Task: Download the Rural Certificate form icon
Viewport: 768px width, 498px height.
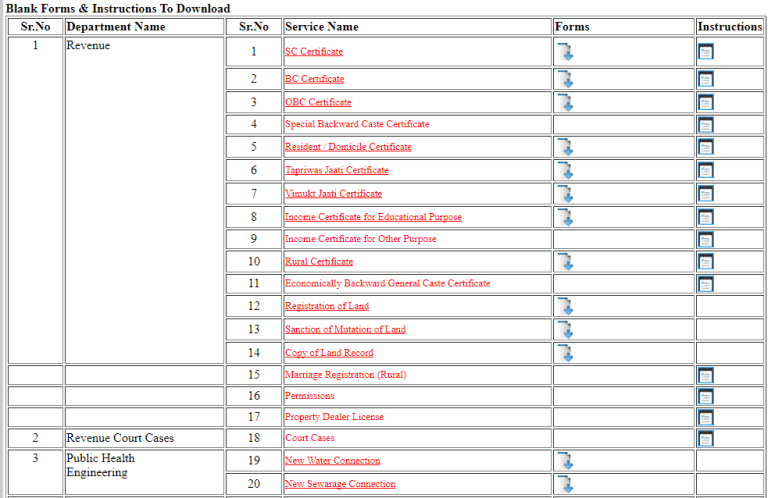Action: coord(565,261)
